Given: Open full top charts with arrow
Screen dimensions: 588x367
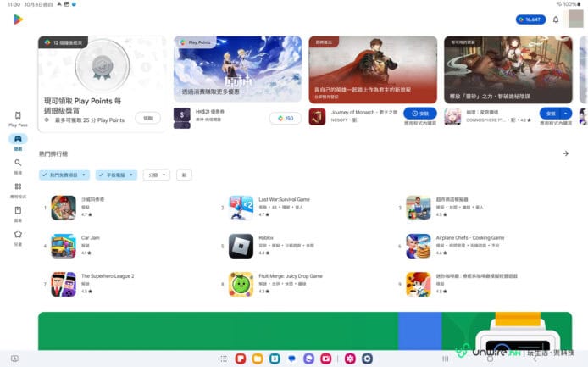Looking at the screenshot, I should tap(565, 153).
